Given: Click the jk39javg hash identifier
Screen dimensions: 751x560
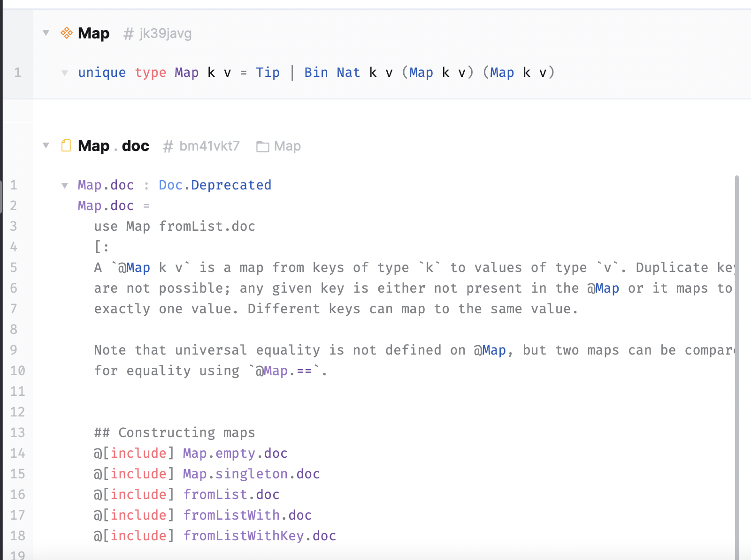Looking at the screenshot, I should [x=165, y=33].
